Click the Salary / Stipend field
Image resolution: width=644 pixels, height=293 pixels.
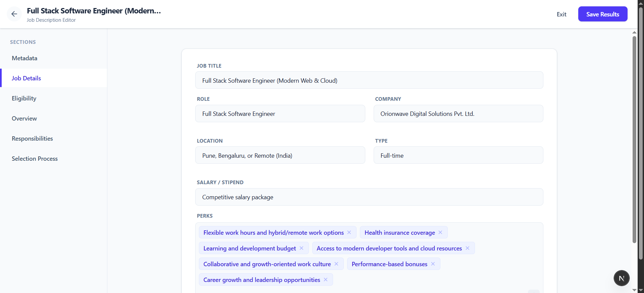[x=369, y=197]
